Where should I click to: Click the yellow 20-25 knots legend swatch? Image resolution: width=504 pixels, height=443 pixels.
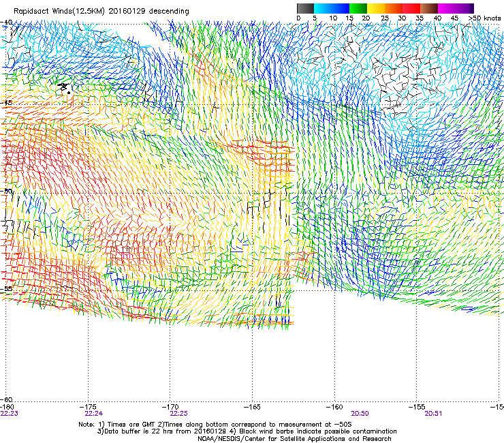coord(376,8)
